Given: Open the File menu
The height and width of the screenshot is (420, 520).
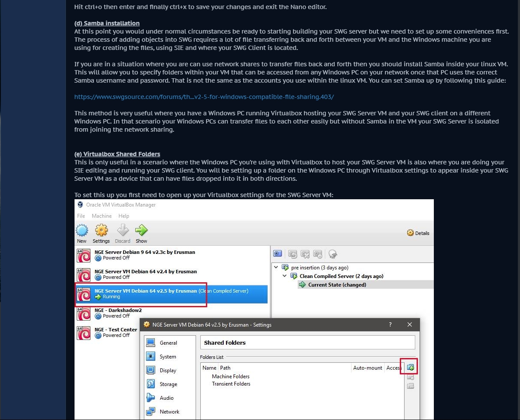Looking at the screenshot, I should click(81, 216).
